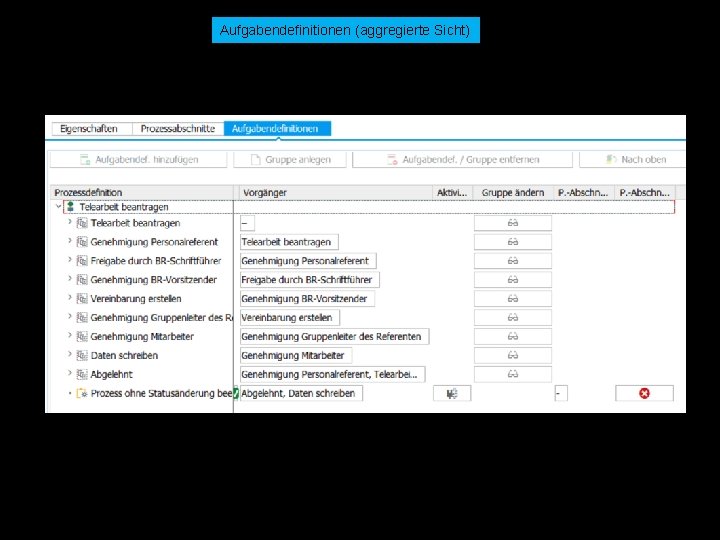720x540 pixels.
Task: Click predecessor field 'Genehmigung BR-Vorsitzender'
Action: 307,298
